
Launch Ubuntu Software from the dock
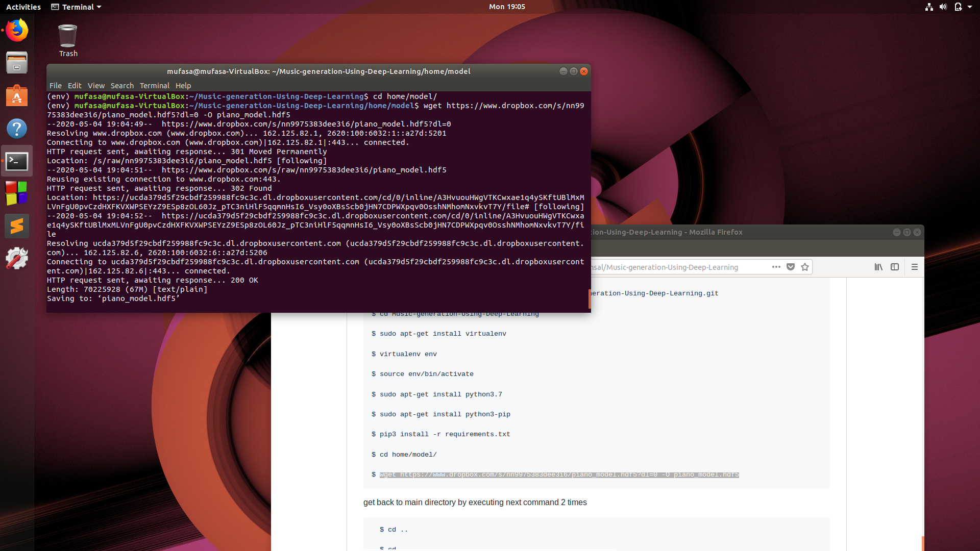(x=17, y=96)
